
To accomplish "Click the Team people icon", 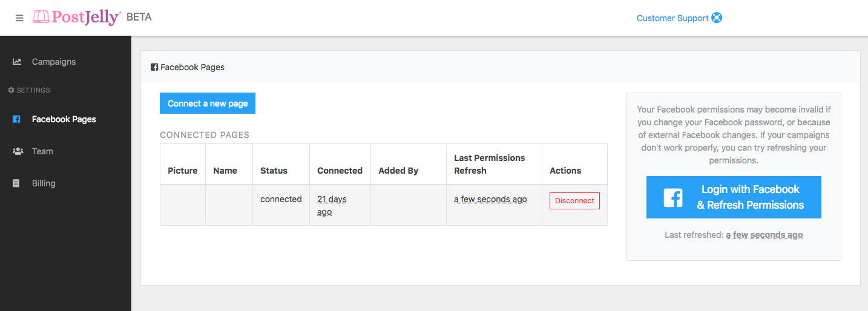I will pyautogui.click(x=18, y=151).
